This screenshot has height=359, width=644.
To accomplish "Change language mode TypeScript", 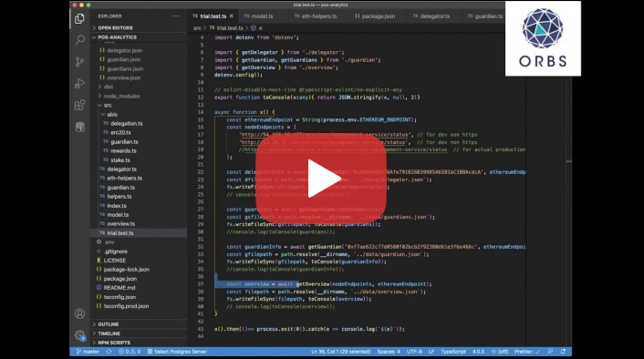I will coord(453,352).
